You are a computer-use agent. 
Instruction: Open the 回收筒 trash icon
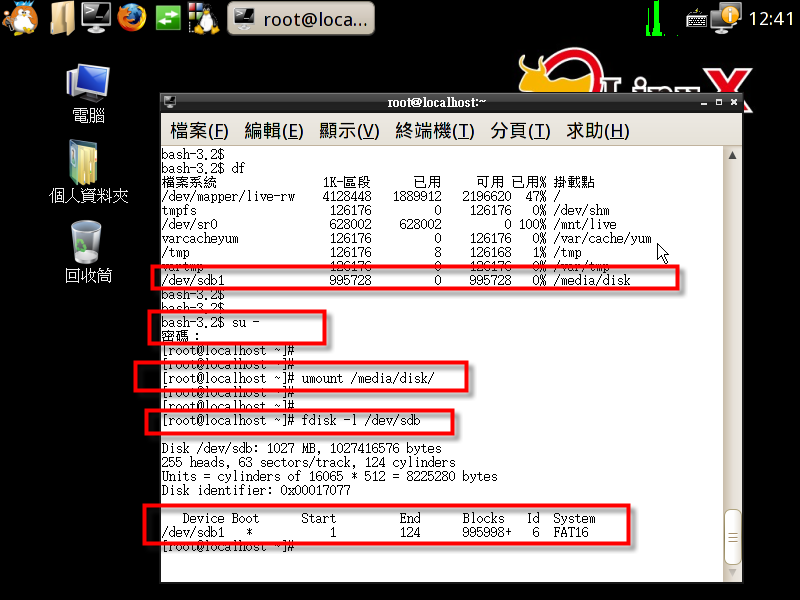(88, 251)
